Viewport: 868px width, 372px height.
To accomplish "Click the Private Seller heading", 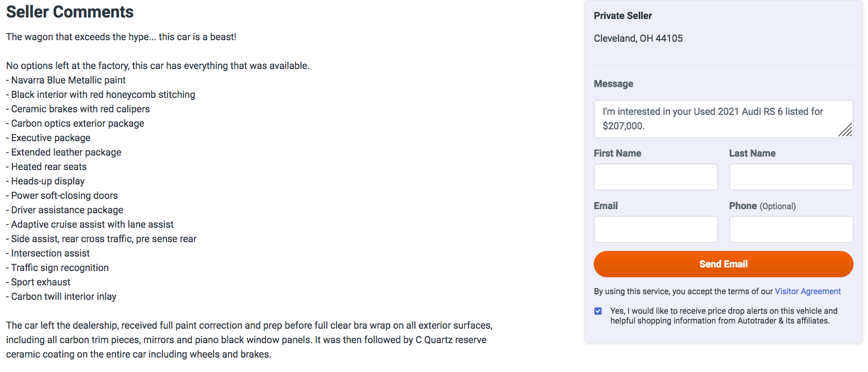I will point(622,15).
